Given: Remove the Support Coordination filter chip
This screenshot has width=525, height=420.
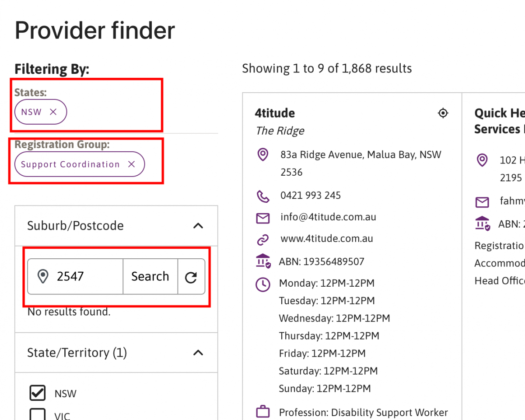Looking at the screenshot, I should tap(131, 164).
